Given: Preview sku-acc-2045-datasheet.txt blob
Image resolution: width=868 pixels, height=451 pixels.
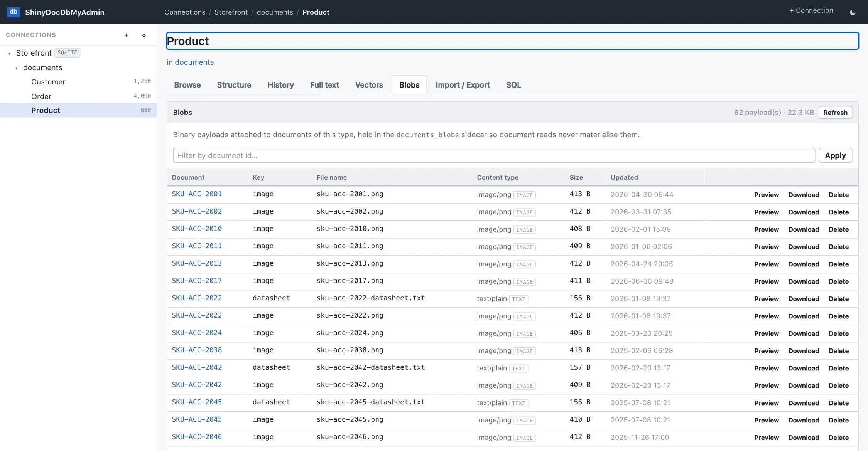Looking at the screenshot, I should (766, 403).
